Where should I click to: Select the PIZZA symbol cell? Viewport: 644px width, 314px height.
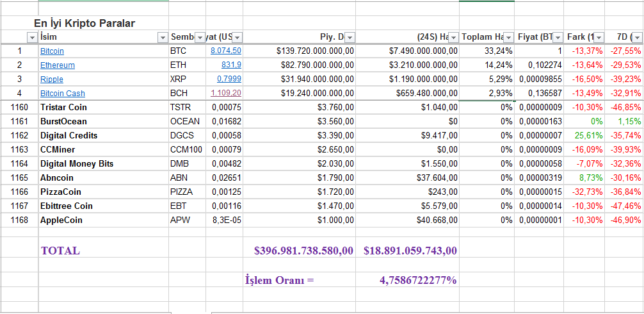coord(188,192)
